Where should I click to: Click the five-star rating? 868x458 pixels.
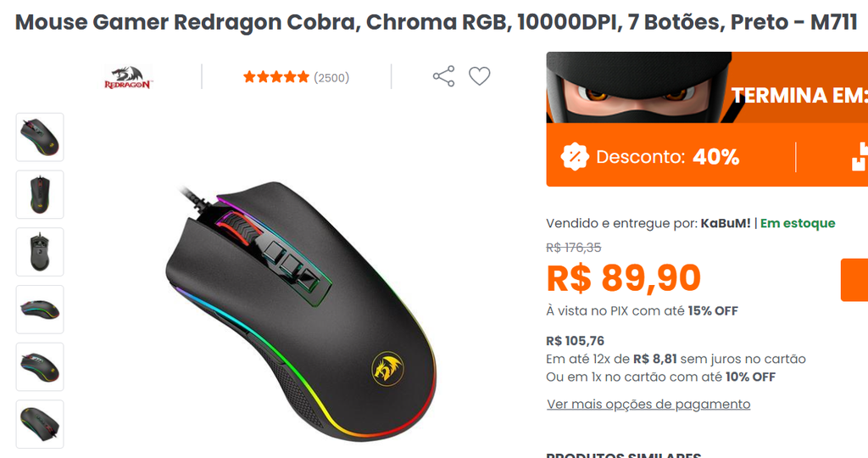tap(275, 77)
